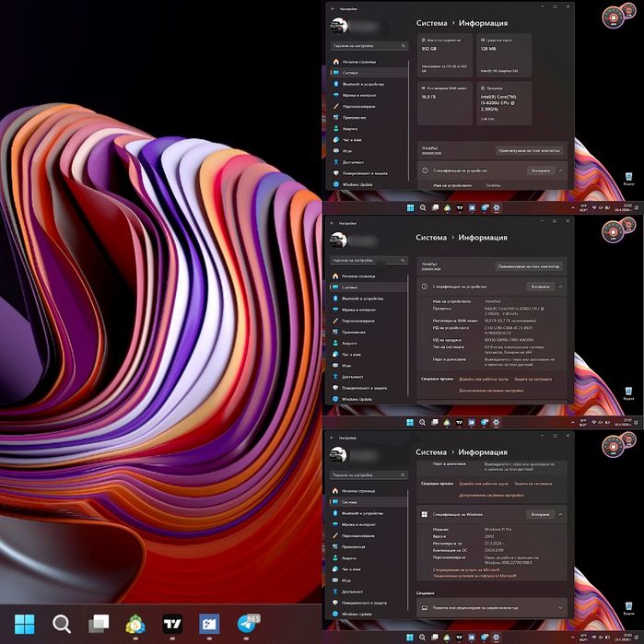The width and height of the screenshot is (644, 644).
Task: Open Task View from the enlarged taskbar
Action: (99, 624)
